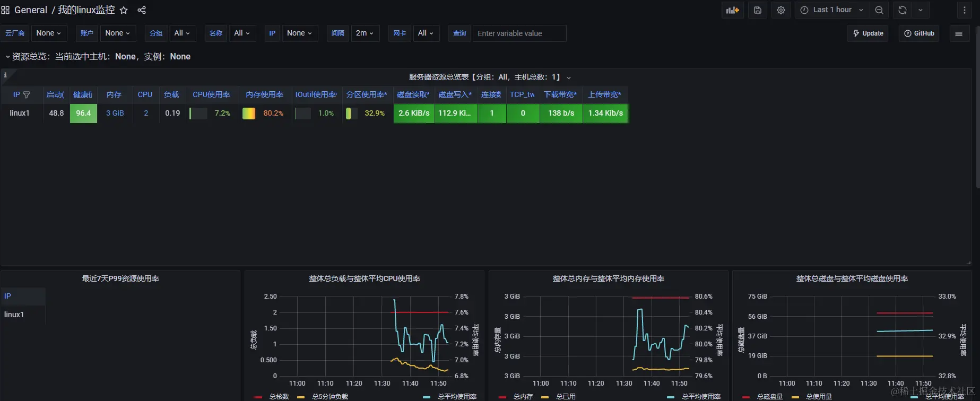Sort by IOutil使用率 column header

point(316,94)
